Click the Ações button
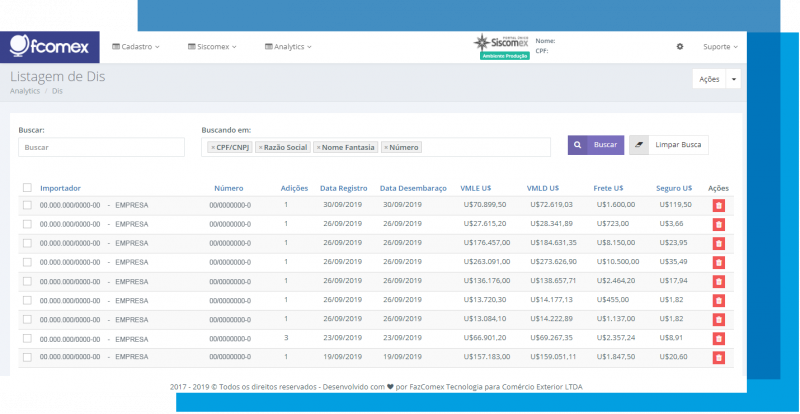800x414 pixels. point(709,79)
